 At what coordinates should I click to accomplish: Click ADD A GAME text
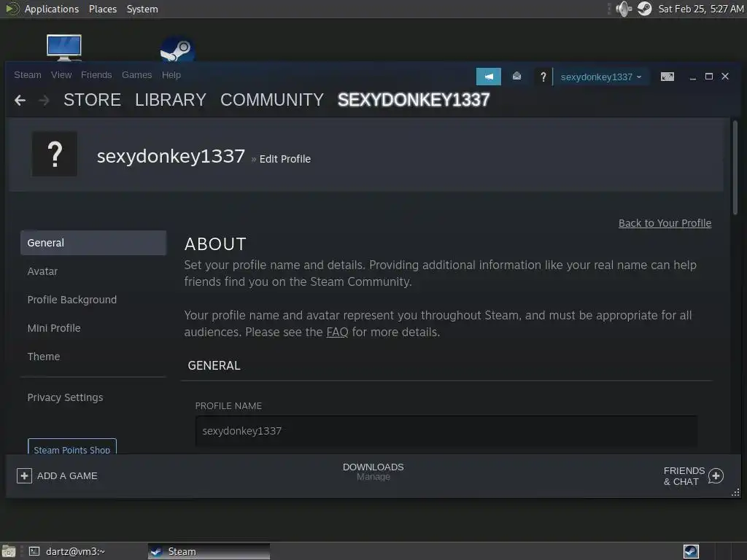[x=67, y=475]
